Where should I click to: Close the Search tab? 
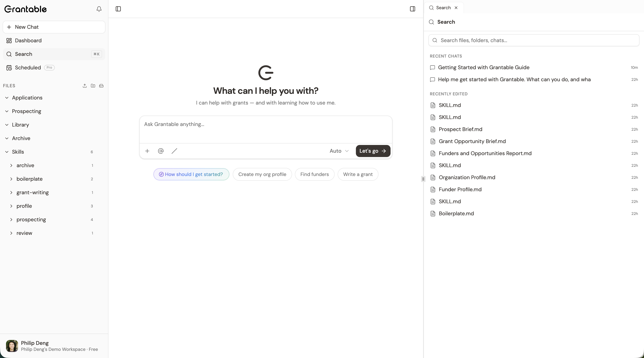point(456,8)
